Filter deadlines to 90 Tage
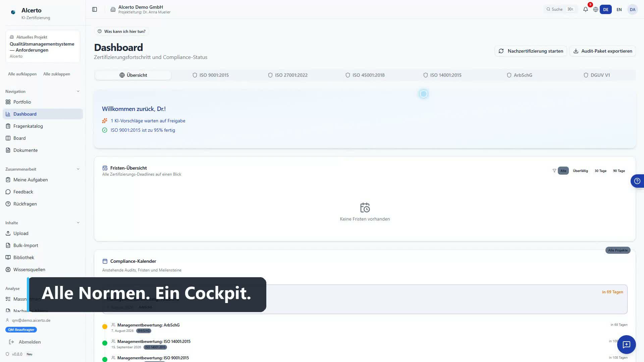This screenshot has height=362, width=644. click(x=619, y=171)
